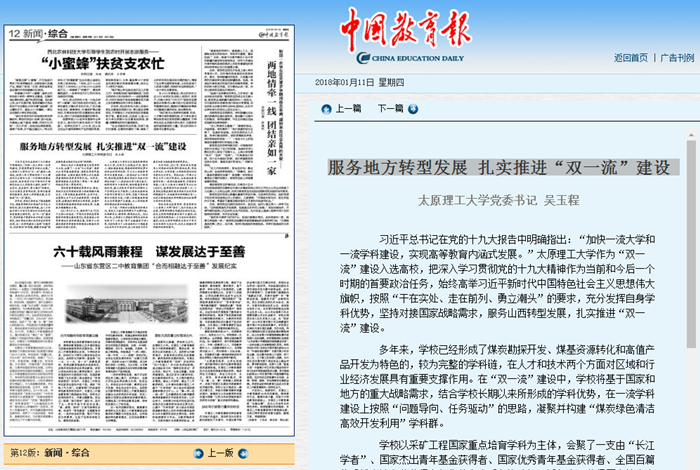This screenshot has width=700, height=470.
Task: Open the 上一篇 previous article link
Action: coord(348,108)
